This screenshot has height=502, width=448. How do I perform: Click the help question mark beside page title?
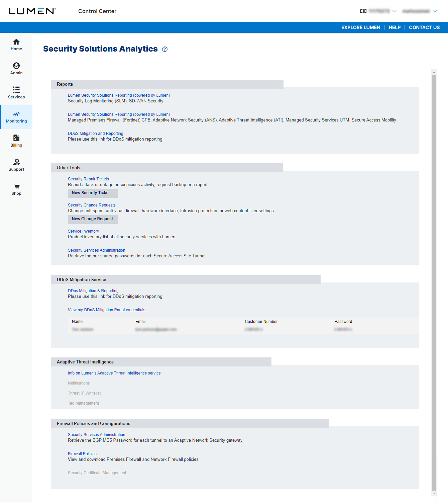coord(165,49)
